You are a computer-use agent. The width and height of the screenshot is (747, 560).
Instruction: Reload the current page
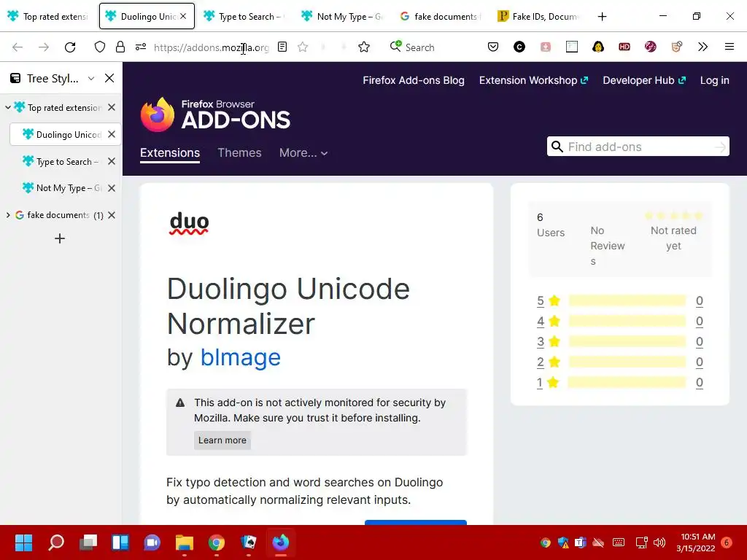pyautogui.click(x=70, y=47)
